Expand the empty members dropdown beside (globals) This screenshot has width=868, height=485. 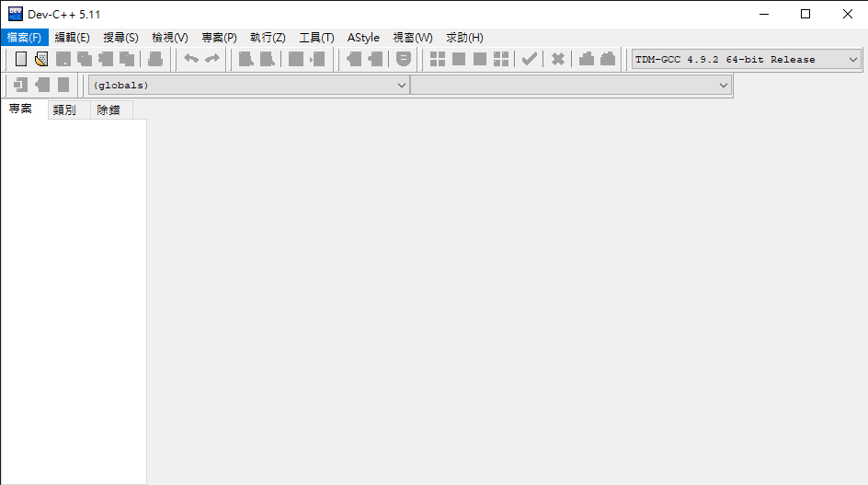[571, 86]
